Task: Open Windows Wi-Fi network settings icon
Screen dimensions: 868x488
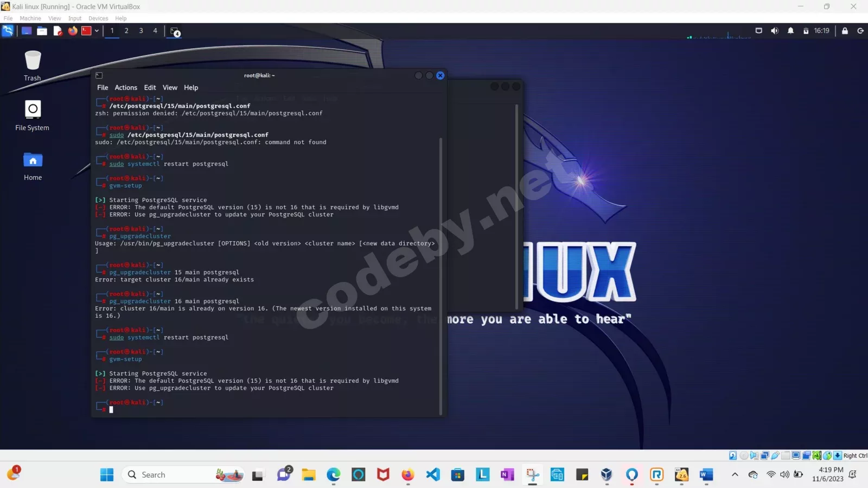Action: tap(771, 474)
